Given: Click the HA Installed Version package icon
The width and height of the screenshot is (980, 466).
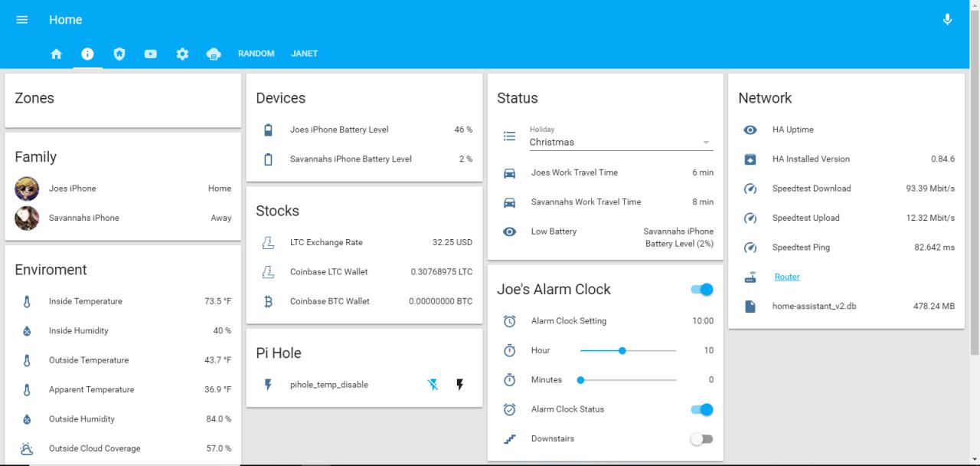Looking at the screenshot, I should (x=750, y=159).
